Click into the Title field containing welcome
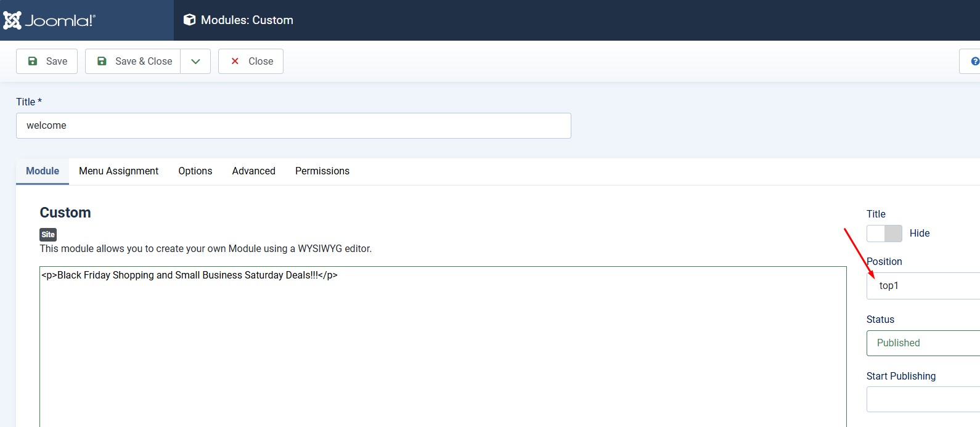Screen dimensions: 980x427 293,126
